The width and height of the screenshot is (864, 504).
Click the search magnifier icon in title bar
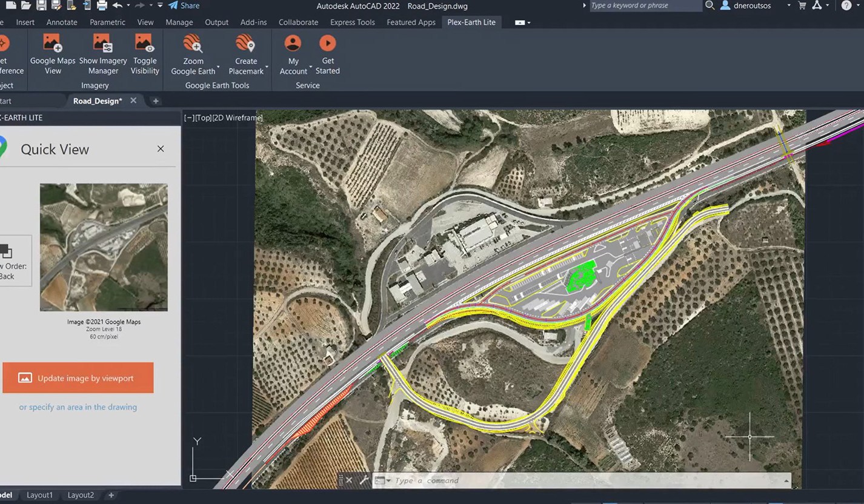click(x=710, y=5)
